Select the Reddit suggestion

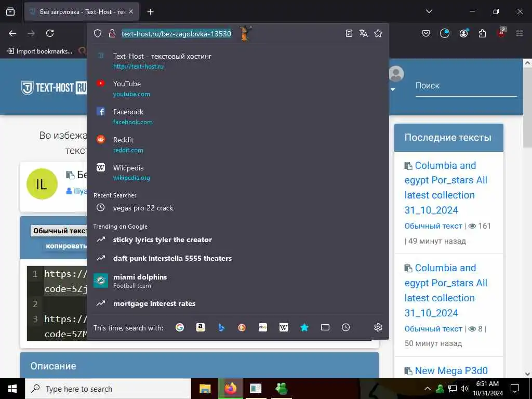[x=237, y=144]
